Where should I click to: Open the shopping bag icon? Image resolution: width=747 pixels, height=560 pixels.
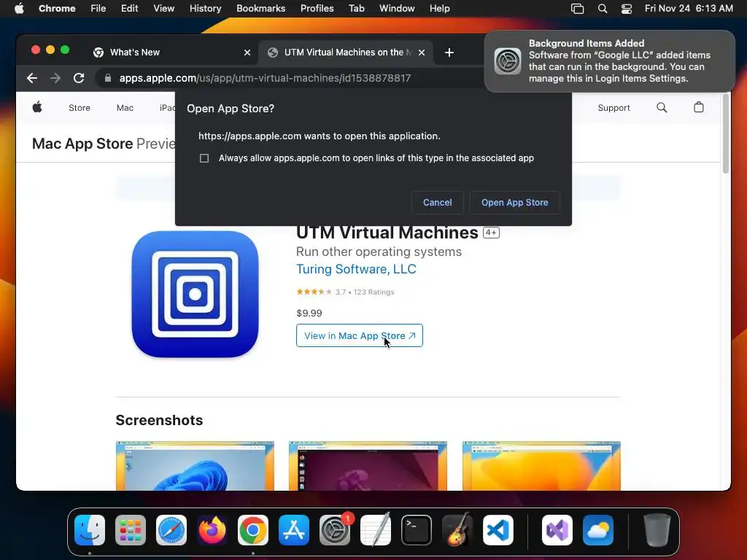tap(699, 107)
